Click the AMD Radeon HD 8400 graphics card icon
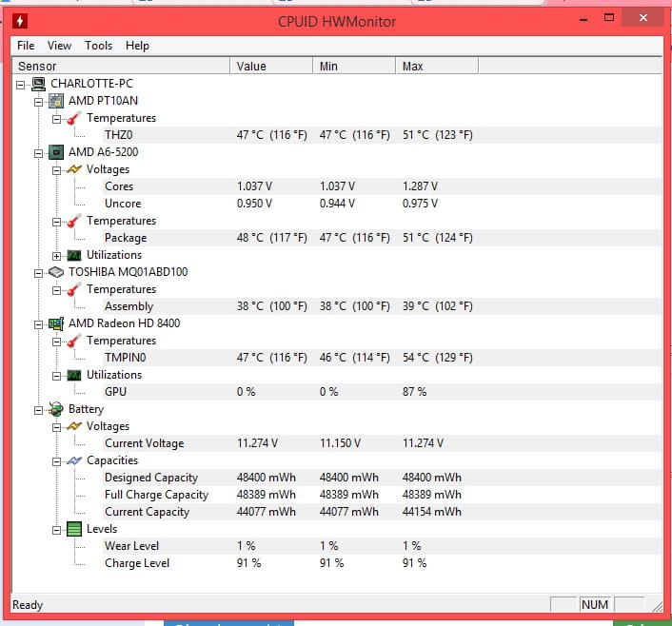The height and width of the screenshot is (626, 672). point(56,323)
